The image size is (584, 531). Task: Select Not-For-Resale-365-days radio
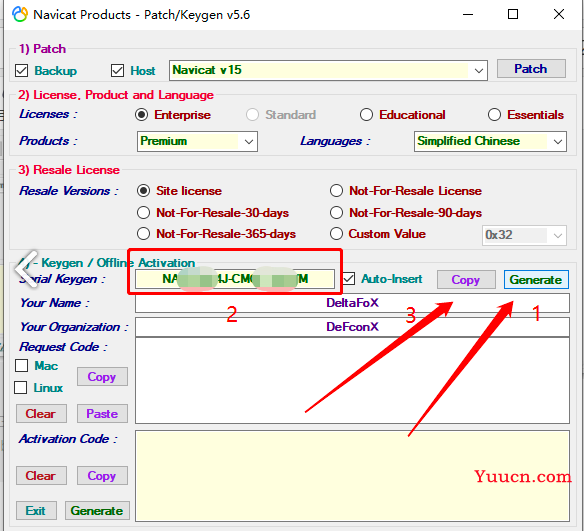pyautogui.click(x=143, y=234)
